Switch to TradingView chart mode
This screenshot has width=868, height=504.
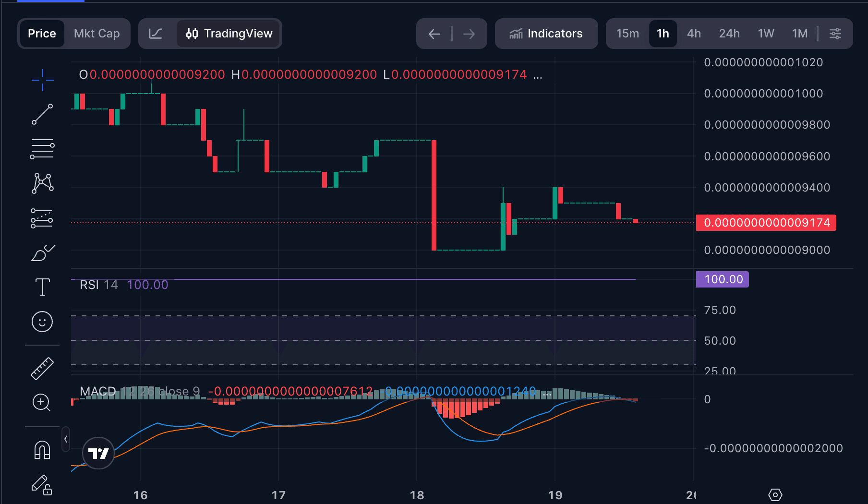[x=229, y=34]
